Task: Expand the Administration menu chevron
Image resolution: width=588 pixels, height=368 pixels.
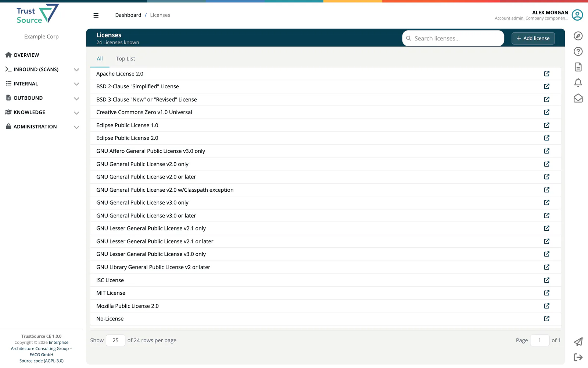Action: [x=76, y=127]
